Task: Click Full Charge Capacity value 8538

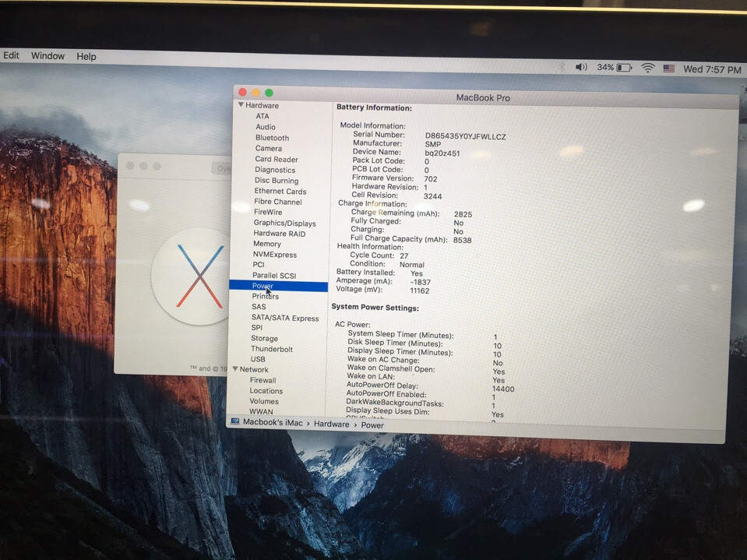Action: click(x=462, y=240)
